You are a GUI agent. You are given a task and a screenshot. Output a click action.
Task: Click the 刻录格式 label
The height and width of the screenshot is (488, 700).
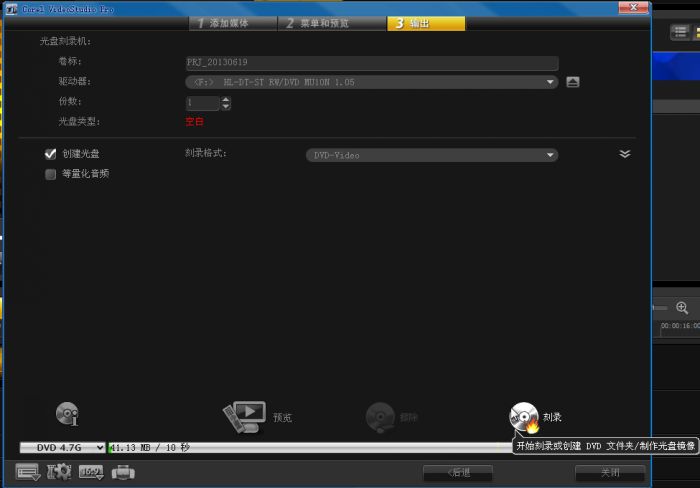206,153
